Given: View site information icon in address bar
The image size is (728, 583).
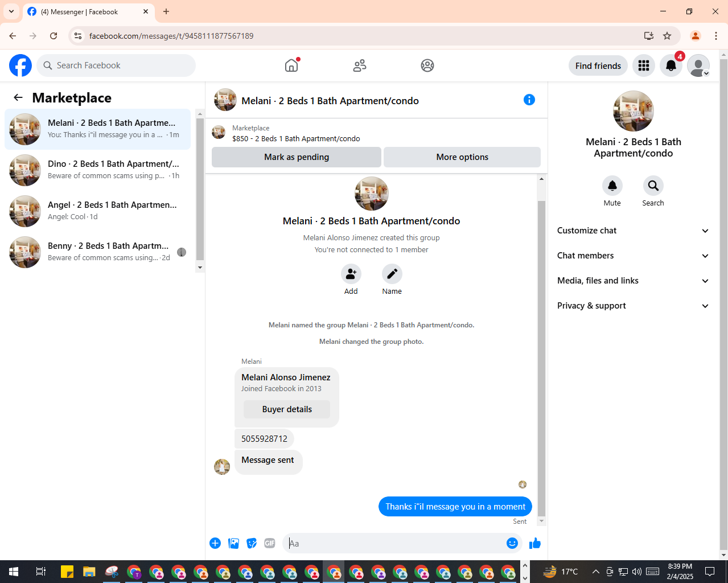Looking at the screenshot, I should point(78,36).
